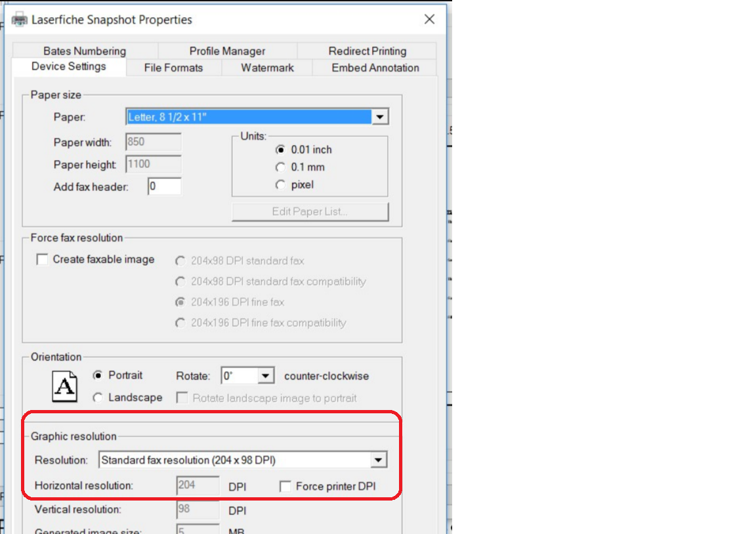Viewport: 756px width, 534px height.
Task: Open the graphic Resolution dropdown arrow
Action: coord(379,460)
